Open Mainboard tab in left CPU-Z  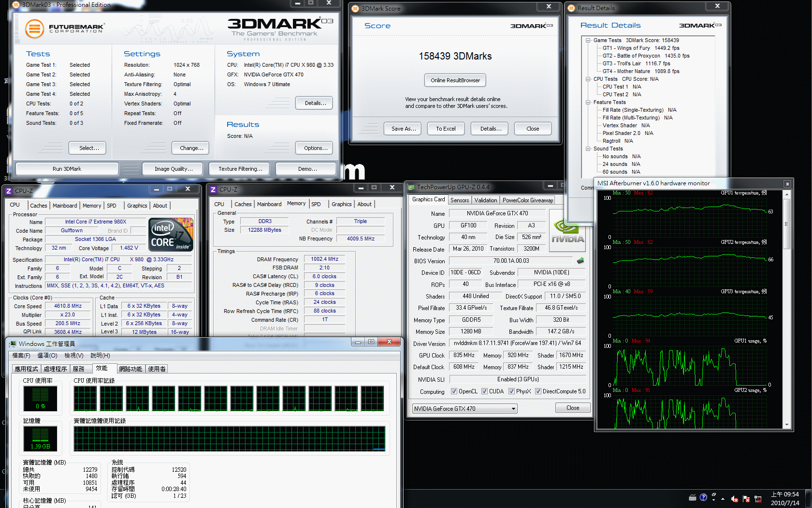(x=65, y=206)
